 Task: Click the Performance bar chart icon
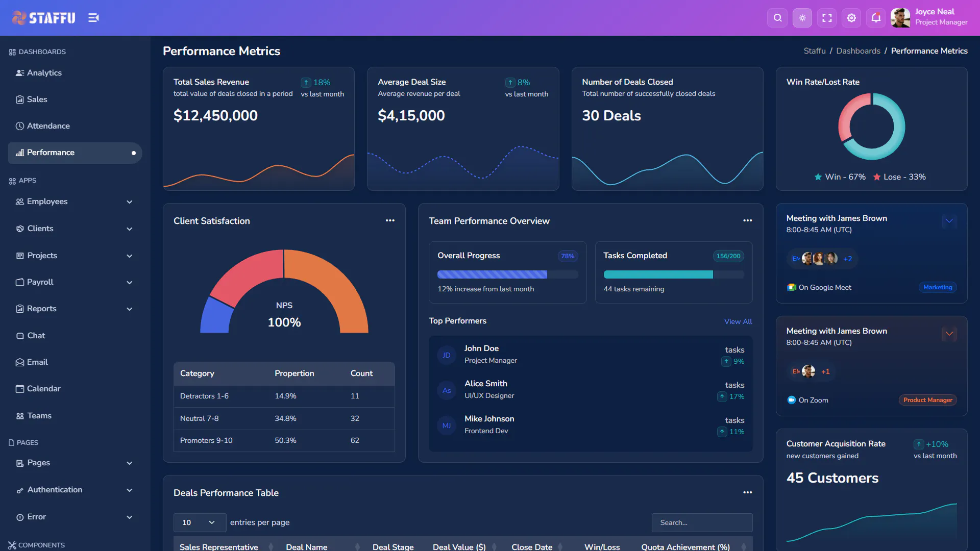20,153
